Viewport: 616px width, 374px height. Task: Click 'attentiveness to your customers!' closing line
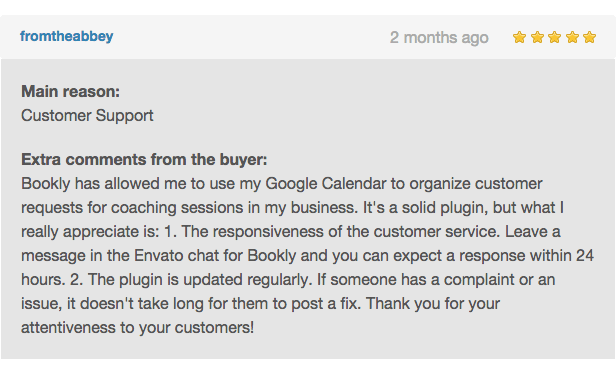point(137,328)
